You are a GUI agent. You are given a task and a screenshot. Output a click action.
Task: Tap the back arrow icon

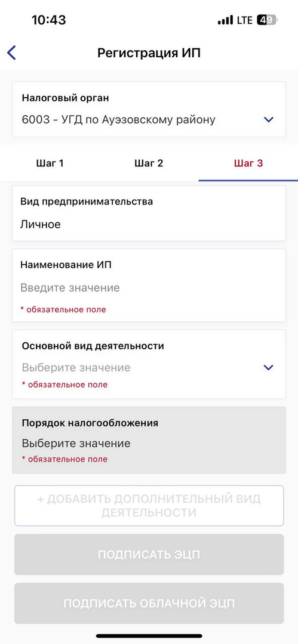[11, 53]
